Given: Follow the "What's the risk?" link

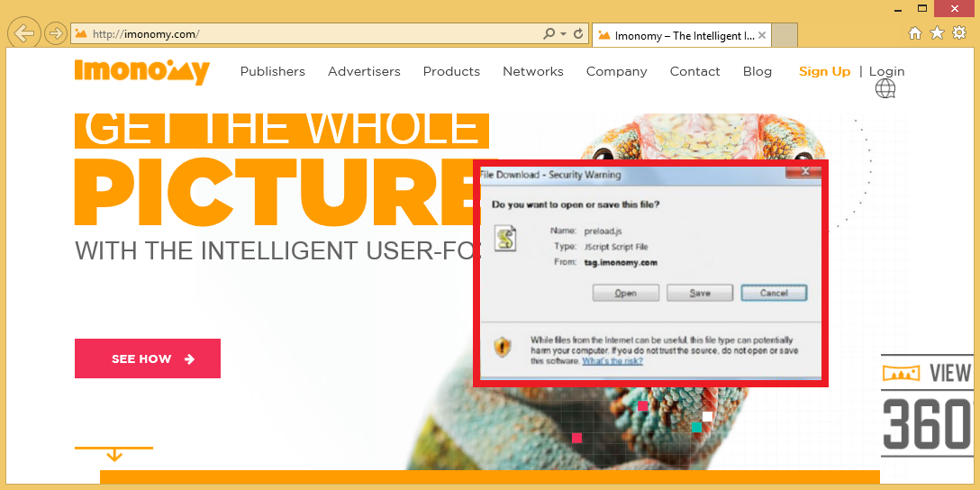Looking at the screenshot, I should tap(612, 361).
